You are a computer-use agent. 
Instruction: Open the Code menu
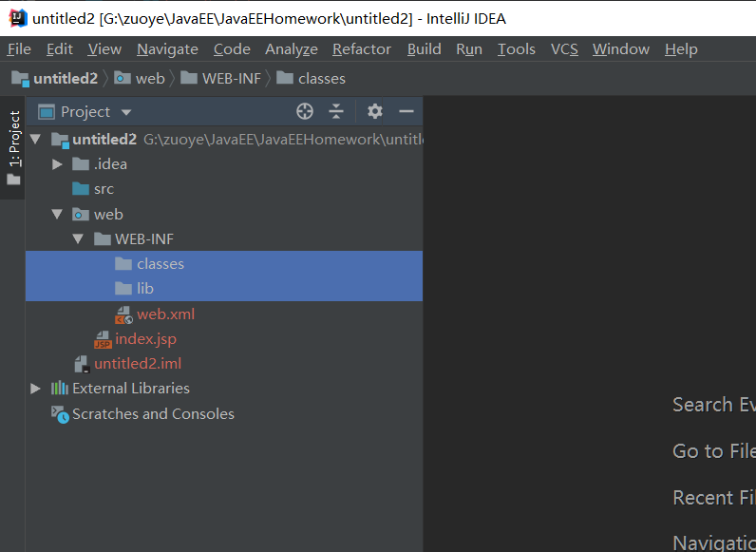coord(232,49)
